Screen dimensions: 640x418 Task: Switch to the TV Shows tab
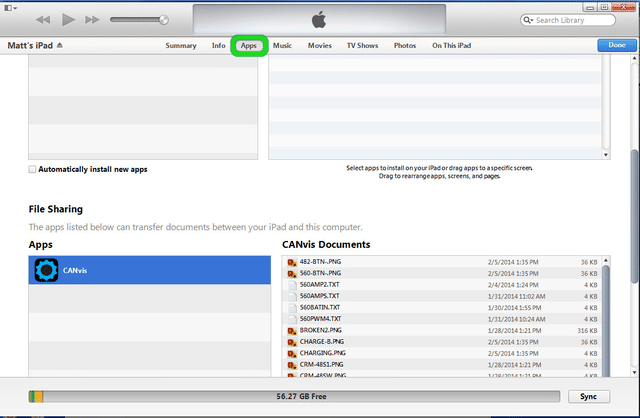(x=362, y=46)
